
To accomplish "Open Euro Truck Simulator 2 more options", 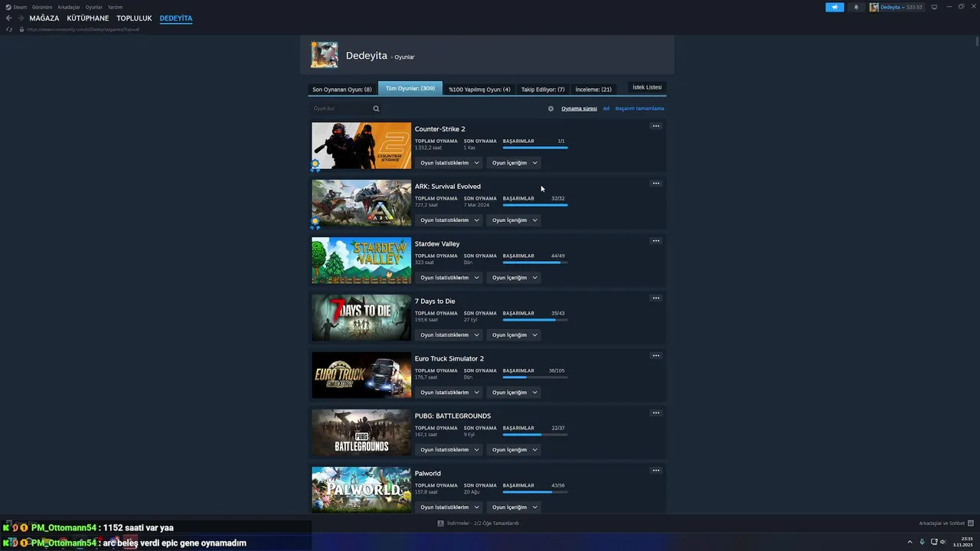I will (x=655, y=356).
